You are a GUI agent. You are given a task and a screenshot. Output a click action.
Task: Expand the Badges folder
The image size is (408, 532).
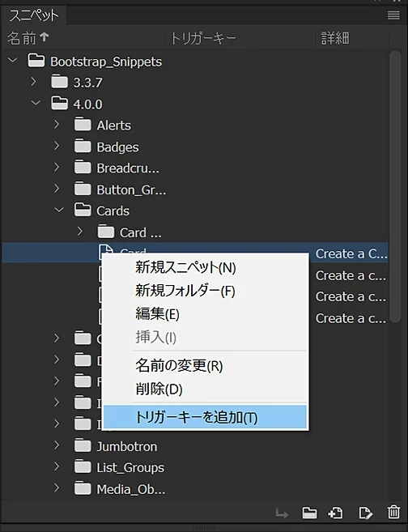(x=57, y=146)
